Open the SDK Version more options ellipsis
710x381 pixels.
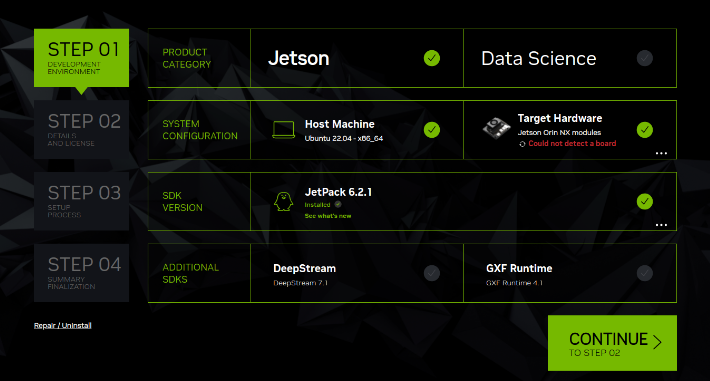click(x=661, y=225)
